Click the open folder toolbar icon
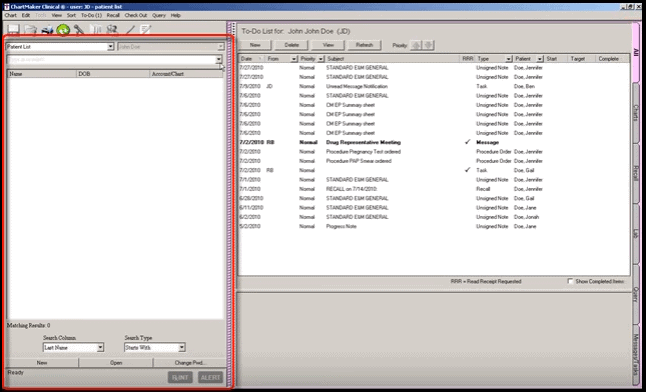This screenshot has height=392, width=646. pyautogui.click(x=30, y=30)
